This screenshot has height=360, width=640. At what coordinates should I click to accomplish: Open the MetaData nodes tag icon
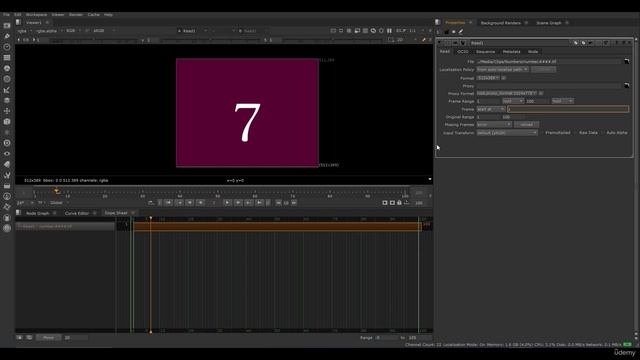point(7,164)
